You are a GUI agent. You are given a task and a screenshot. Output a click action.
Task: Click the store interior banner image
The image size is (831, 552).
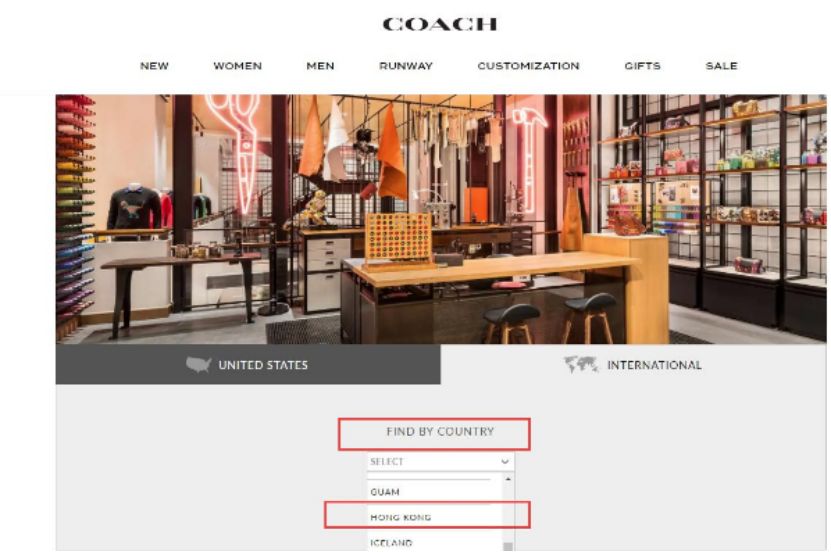point(441,219)
